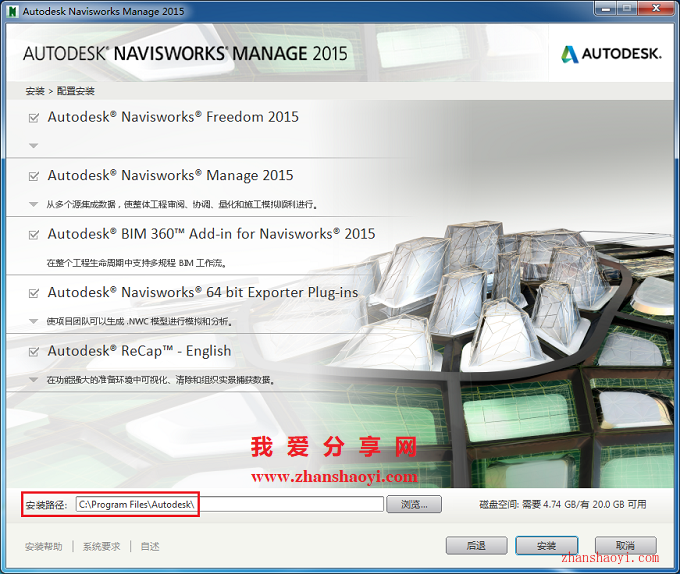Image resolution: width=680 pixels, height=574 pixels.
Task: Select the Autodesk ReCap - English title
Action: pyautogui.click(x=139, y=351)
